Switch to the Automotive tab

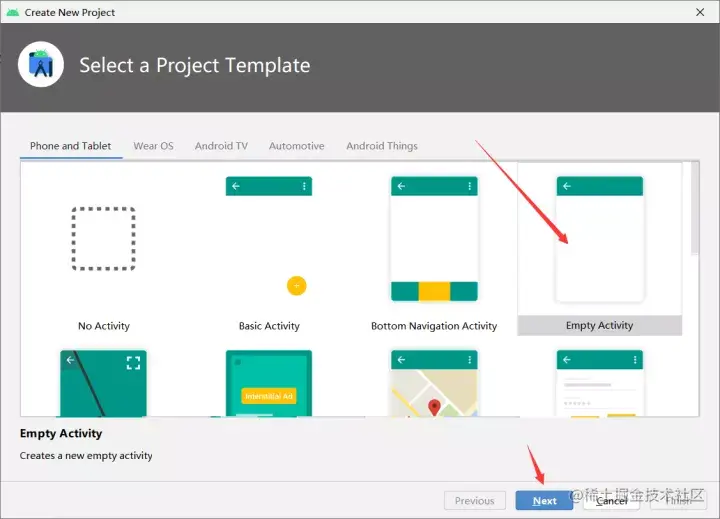point(297,146)
